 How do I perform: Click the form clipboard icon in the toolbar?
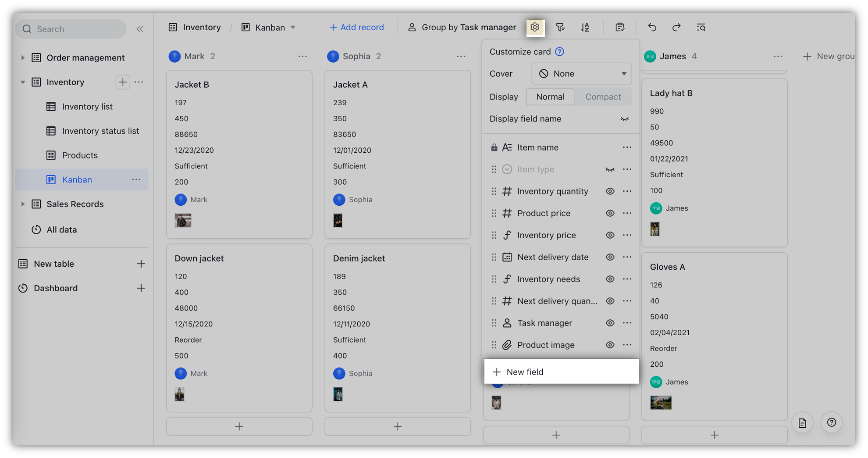pyautogui.click(x=620, y=27)
